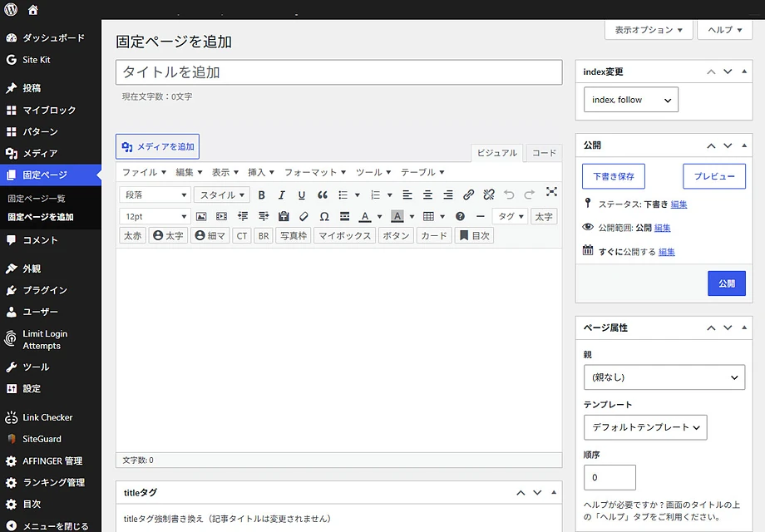Image resolution: width=765 pixels, height=532 pixels.
Task: Insert image with the picture icon
Action: 201,216
